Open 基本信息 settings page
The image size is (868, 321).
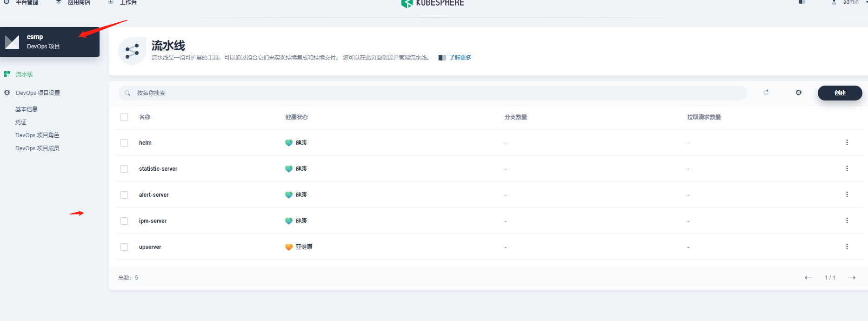tap(26, 109)
